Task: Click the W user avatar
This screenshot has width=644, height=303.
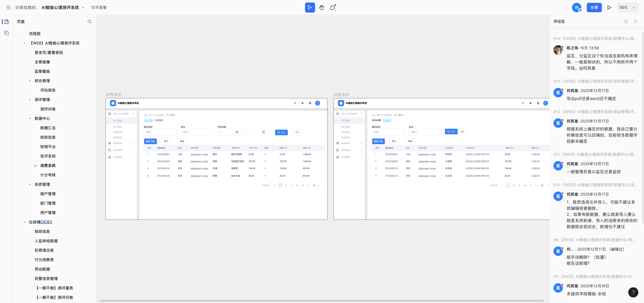Action: pos(577,8)
